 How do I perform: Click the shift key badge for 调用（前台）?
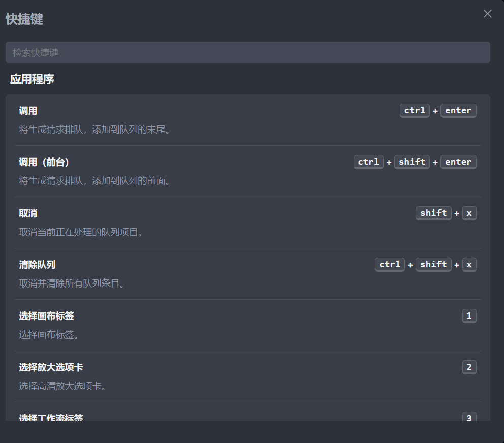click(x=412, y=162)
